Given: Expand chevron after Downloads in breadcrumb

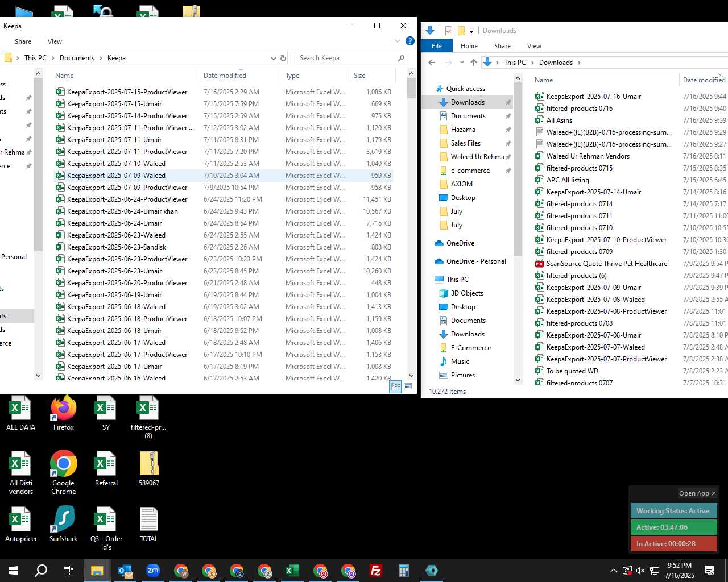Looking at the screenshot, I should pyautogui.click(x=579, y=63).
